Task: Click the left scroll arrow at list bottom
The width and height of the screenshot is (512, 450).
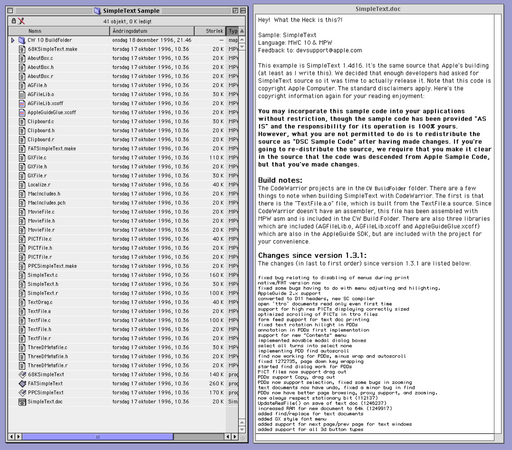Action: pyautogui.click(x=12, y=436)
